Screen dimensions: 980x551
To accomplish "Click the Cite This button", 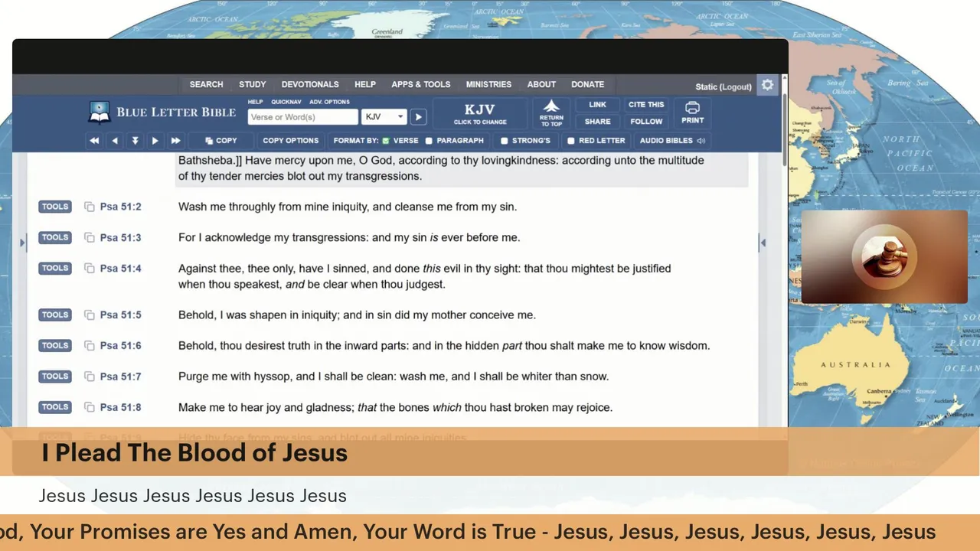I will click(x=646, y=105).
